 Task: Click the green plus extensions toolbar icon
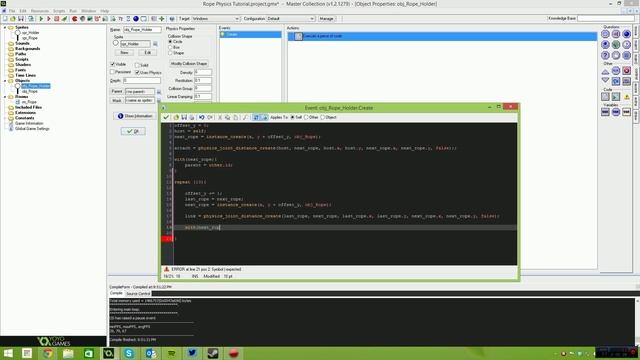[162, 19]
